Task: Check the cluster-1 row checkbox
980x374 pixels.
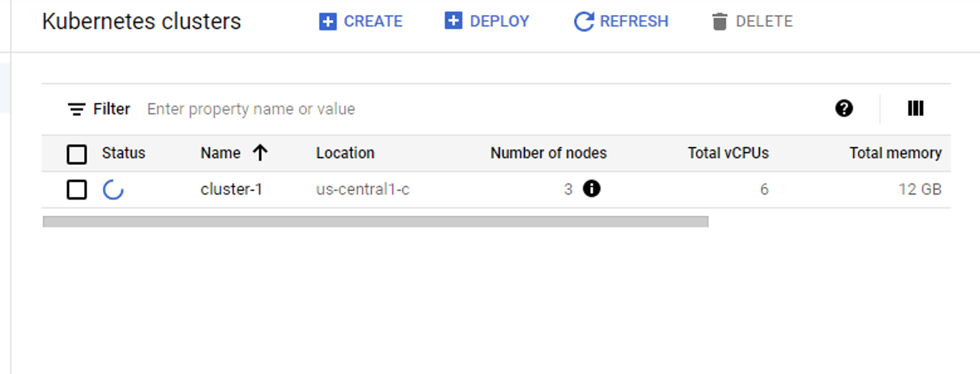Action: tap(77, 190)
